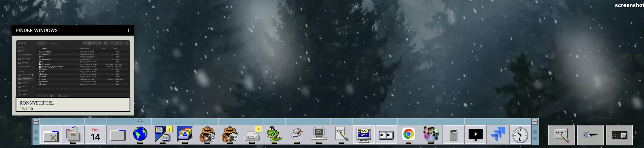The image size is (644, 148).
Task: Launch the blue Jira arrows icon
Action: click(498, 134)
